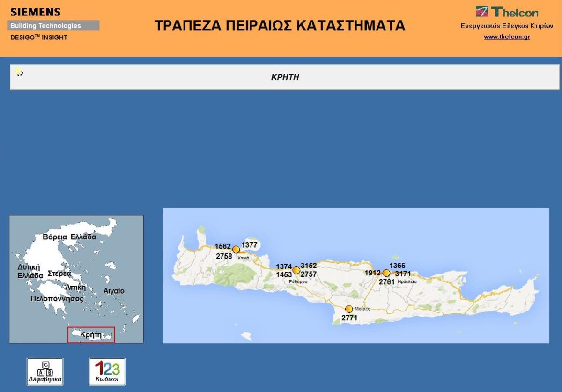This screenshot has width=562, height=392.
Task: Go to the Αιγαίο region
Action: tap(114, 291)
